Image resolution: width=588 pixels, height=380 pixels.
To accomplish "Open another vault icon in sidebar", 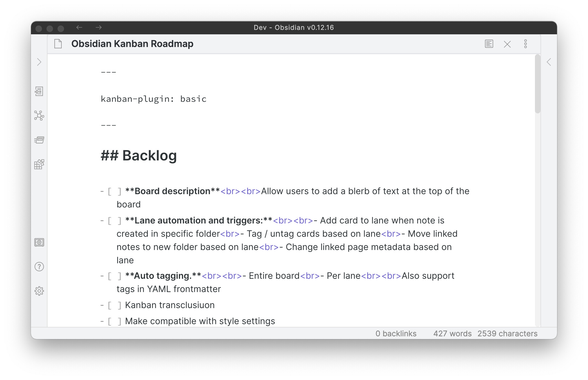I will 39,243.
